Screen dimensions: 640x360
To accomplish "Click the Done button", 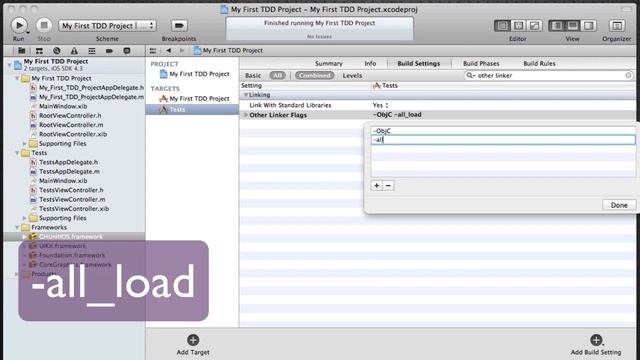I will 619,205.
